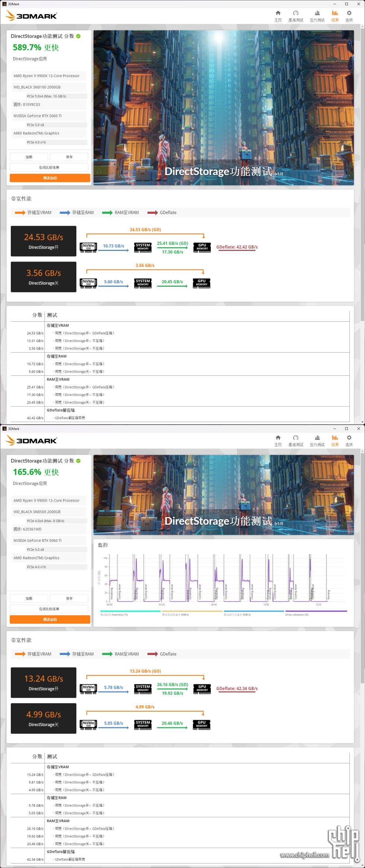
Task: Click the blue 存储至RAM legend arrow in SN8100 window
Action: (65, 213)
